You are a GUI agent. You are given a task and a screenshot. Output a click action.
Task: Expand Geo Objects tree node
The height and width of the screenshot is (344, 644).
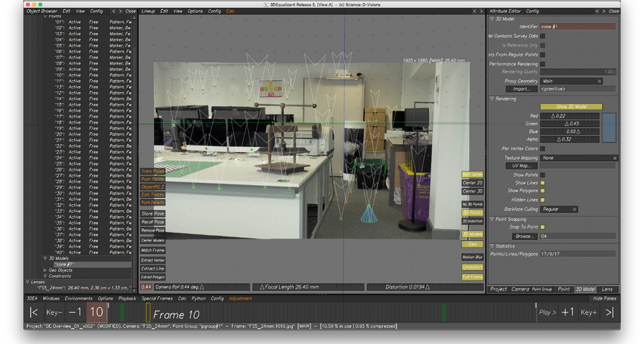pyautogui.click(x=45, y=270)
